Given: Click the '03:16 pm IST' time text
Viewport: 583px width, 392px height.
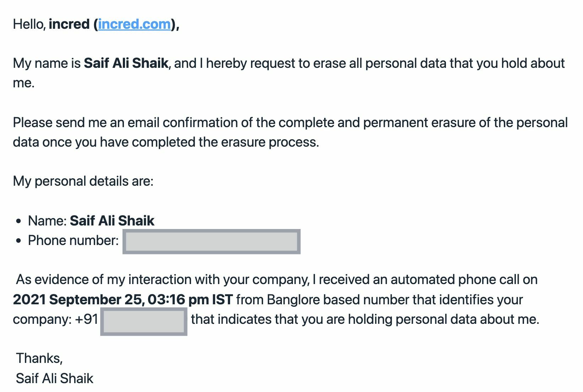Looking at the screenshot, I should tap(190, 300).
